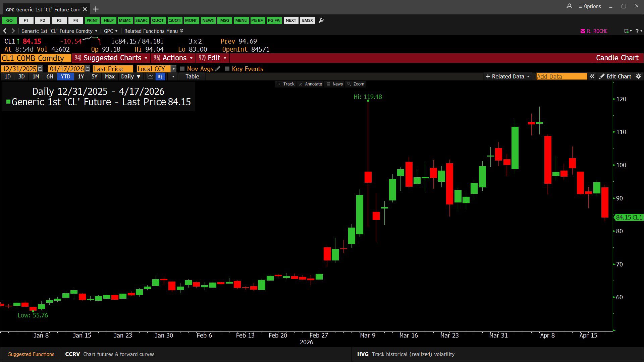Open start date calendar picker icon

[40, 69]
